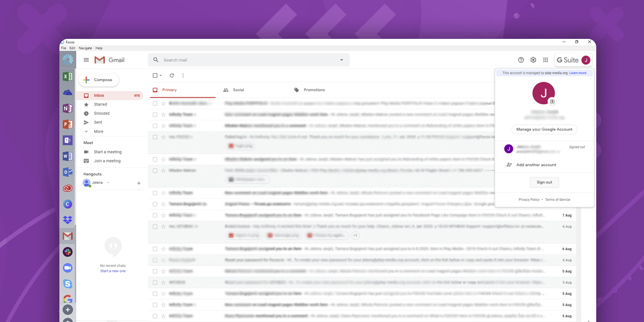Click the Start a new one link
Image resolution: width=644 pixels, height=322 pixels.
click(113, 271)
